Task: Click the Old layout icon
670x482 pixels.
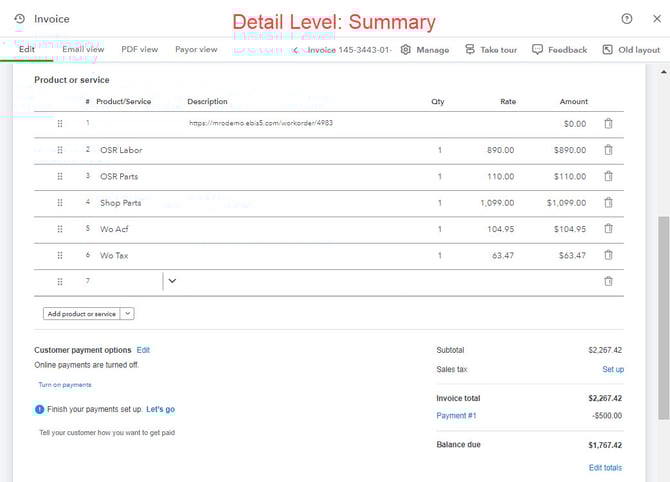Action: pos(607,50)
